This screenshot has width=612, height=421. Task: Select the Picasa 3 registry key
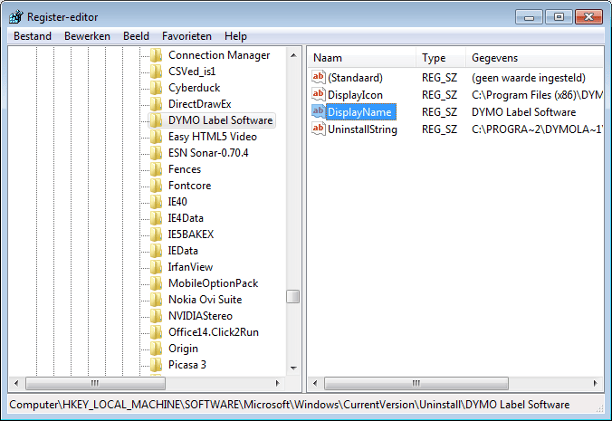187,365
